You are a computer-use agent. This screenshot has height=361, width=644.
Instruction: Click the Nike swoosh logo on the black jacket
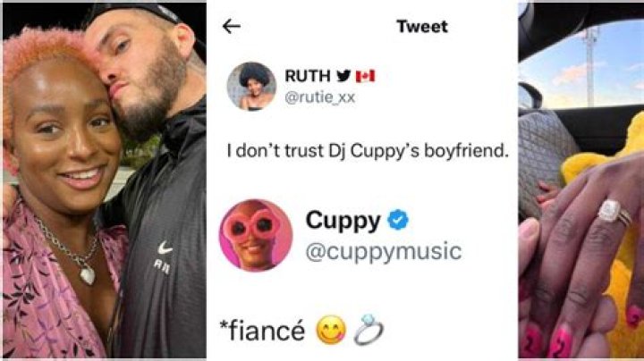[x=165, y=248]
